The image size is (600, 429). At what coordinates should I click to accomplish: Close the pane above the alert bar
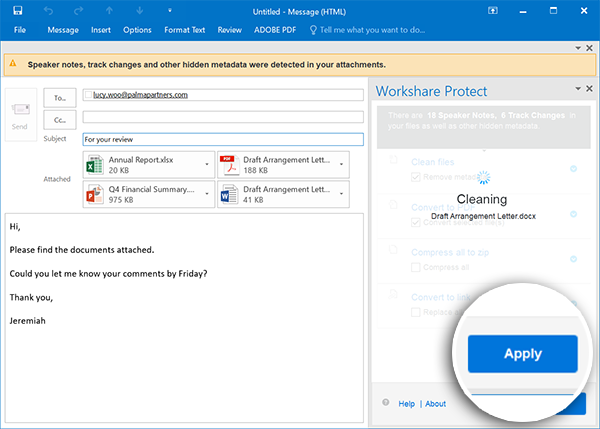click(589, 48)
